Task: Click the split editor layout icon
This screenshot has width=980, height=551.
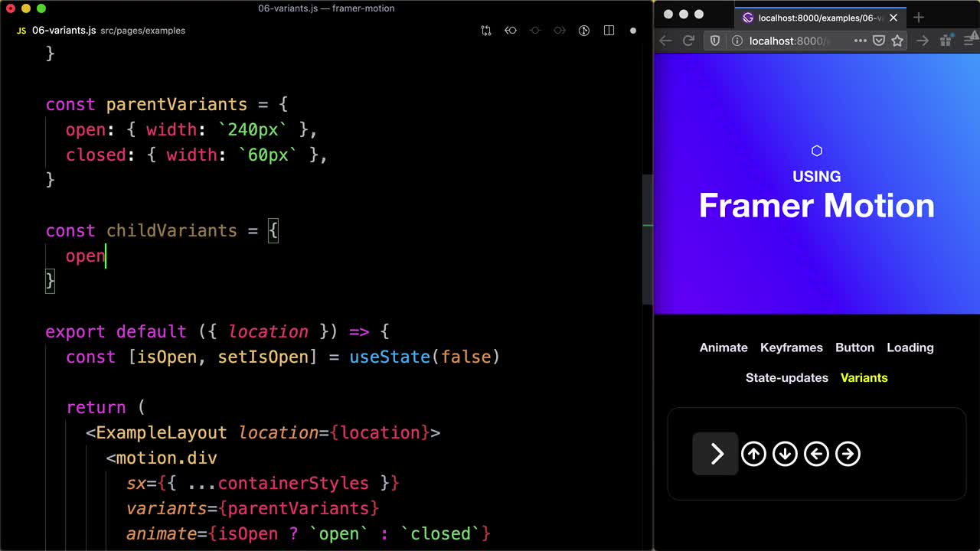Action: pyautogui.click(x=609, y=31)
